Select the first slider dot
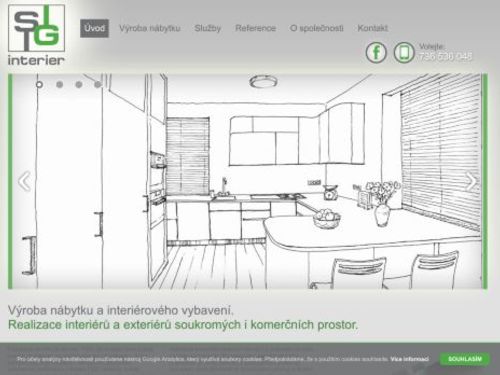 coord(39,85)
